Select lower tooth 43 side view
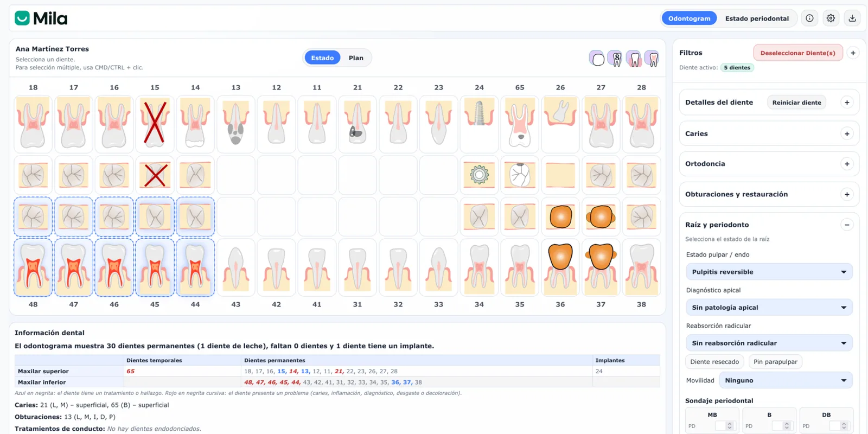Image resolution: width=868 pixels, height=434 pixels. point(235,267)
